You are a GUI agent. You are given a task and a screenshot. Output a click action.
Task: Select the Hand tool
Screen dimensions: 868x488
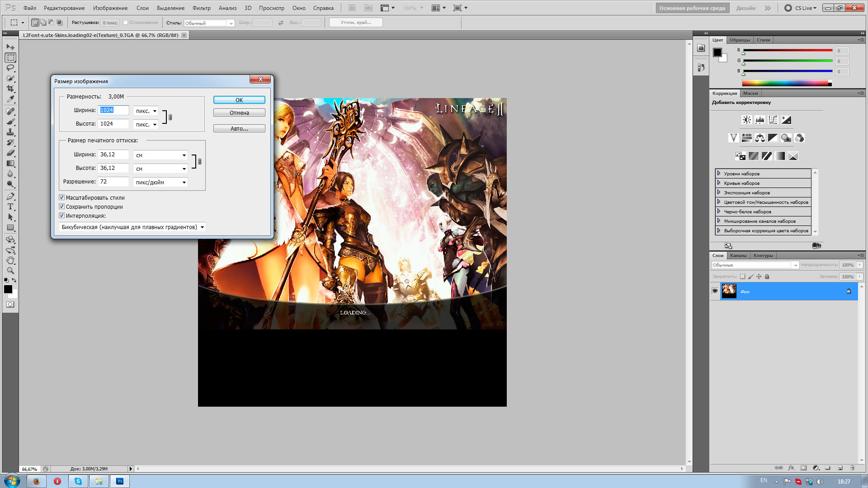pyautogui.click(x=10, y=260)
